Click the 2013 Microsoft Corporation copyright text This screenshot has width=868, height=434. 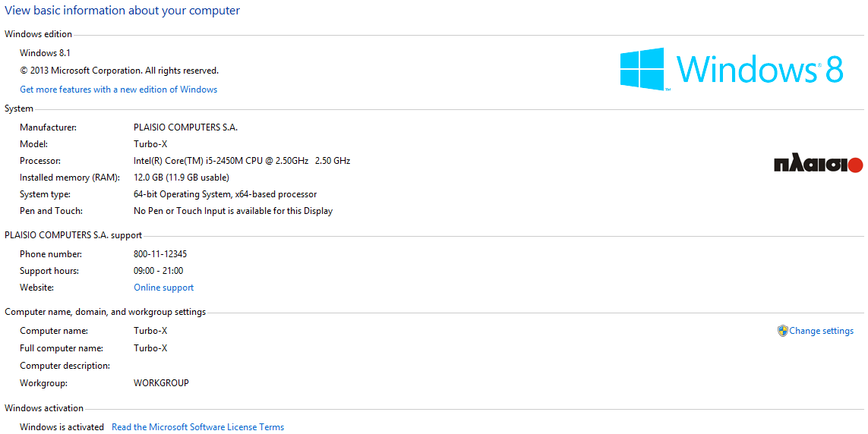(x=119, y=71)
